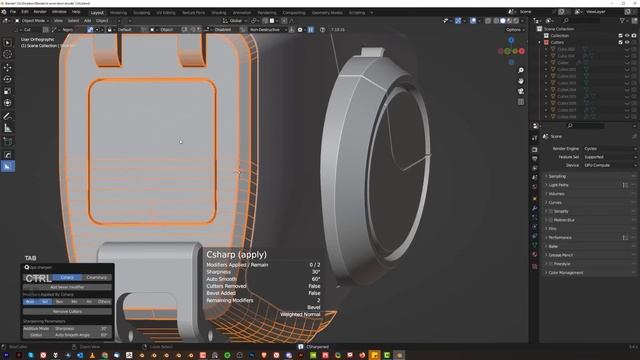The height and width of the screenshot is (360, 640).
Task: Toggle Collection render camera icon
Action: click(634, 36)
